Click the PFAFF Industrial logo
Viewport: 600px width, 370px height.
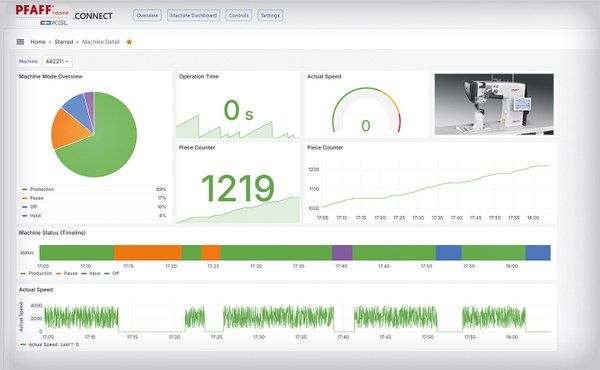[42, 10]
